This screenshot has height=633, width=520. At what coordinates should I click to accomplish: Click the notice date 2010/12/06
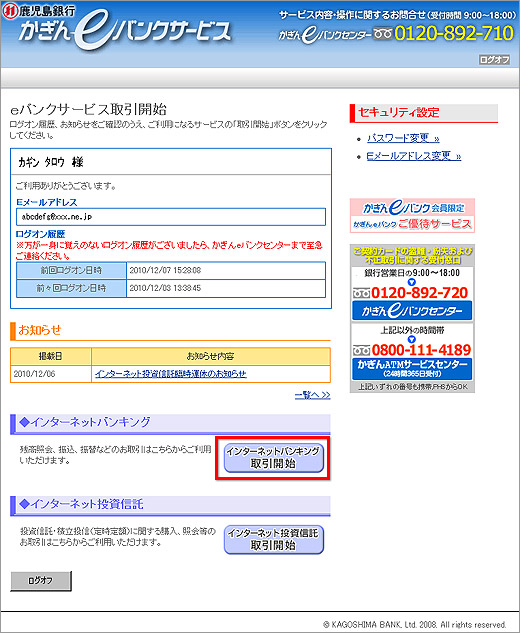[x=34, y=374]
